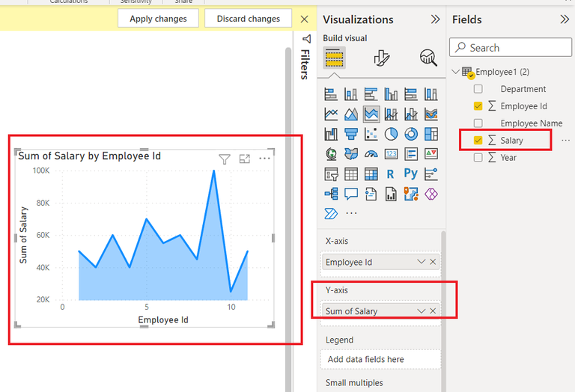Choose the Key influencers visual
Screen dimensions: 575x392
[431, 174]
